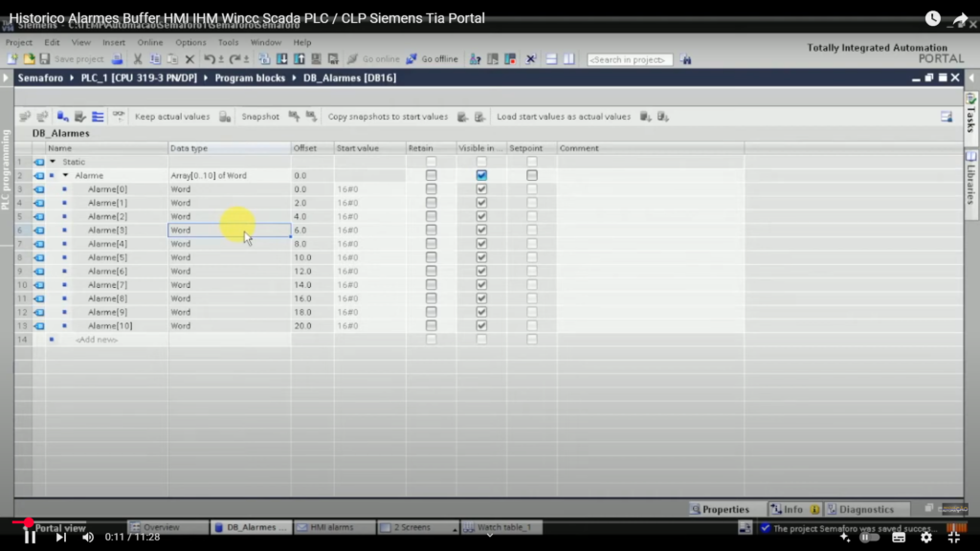
Task: Click the YouTube Watch later clock icon
Action: coord(932,19)
